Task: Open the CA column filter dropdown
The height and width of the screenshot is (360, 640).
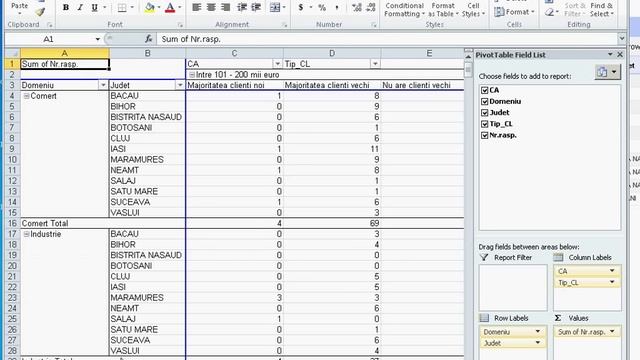Action: click(277, 64)
